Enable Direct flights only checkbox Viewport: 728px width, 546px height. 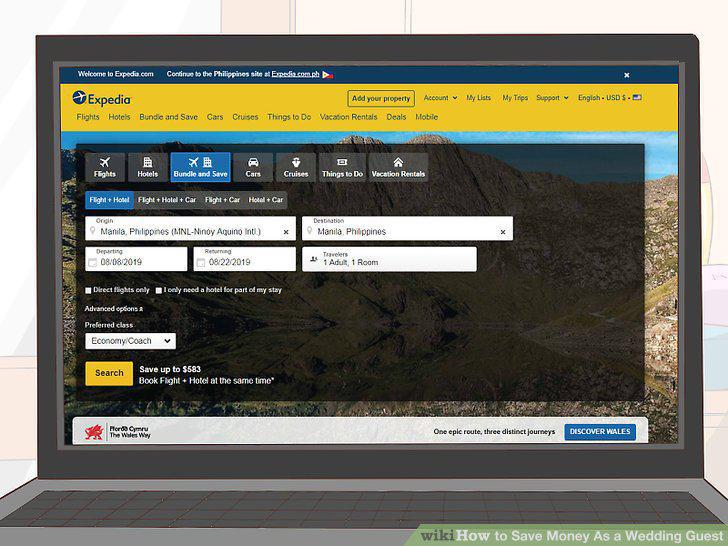(88, 290)
